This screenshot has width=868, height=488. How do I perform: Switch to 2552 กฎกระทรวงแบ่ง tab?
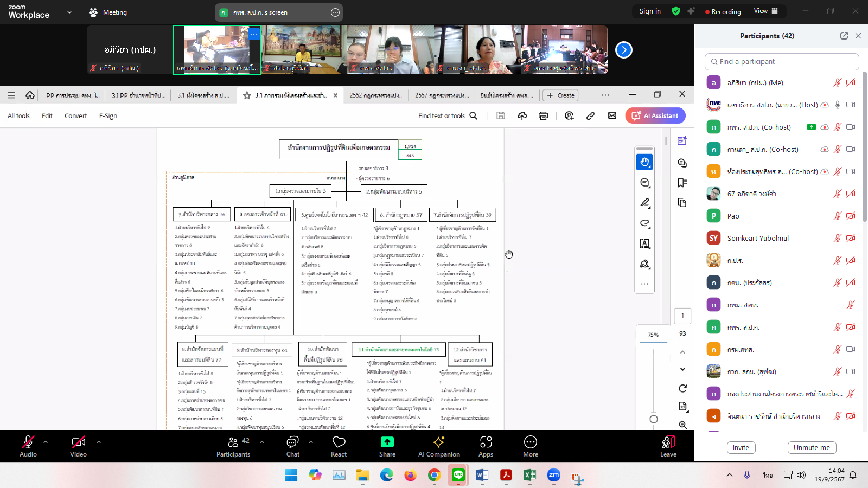[376, 95]
